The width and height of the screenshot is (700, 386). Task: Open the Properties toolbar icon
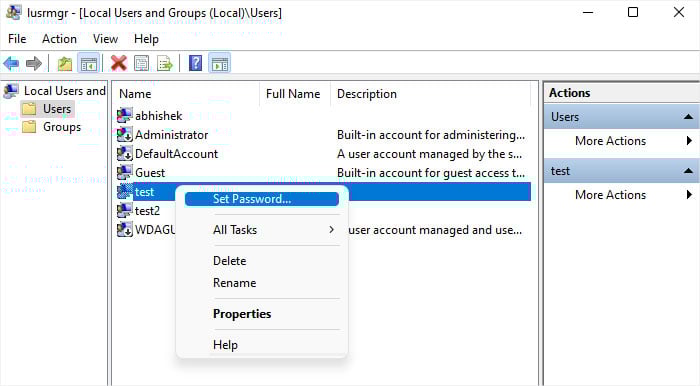coord(142,63)
